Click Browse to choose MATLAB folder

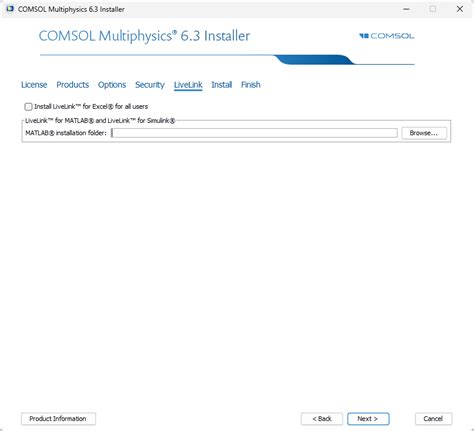click(424, 133)
